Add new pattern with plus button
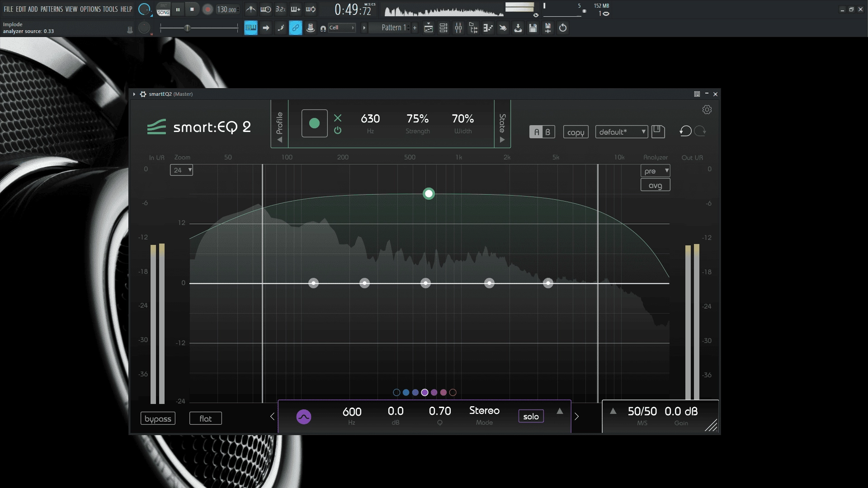The image size is (868, 488). point(415,28)
